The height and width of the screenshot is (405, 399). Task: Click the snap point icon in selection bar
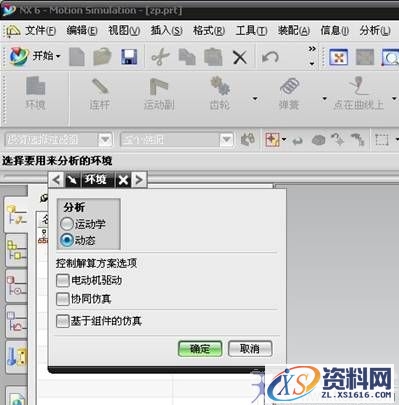337,140
